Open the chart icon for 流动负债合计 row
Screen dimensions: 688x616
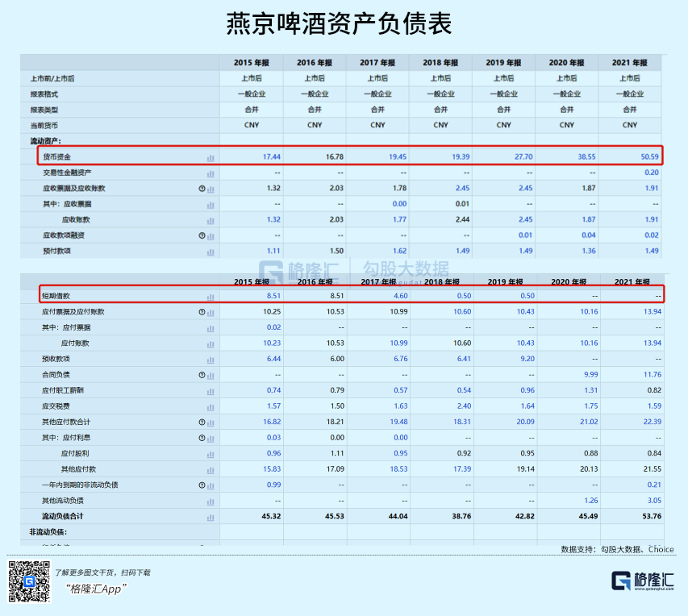(x=211, y=518)
